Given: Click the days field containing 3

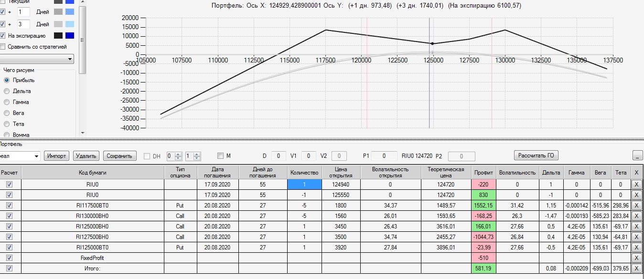Looking at the screenshot, I should coord(23,24).
